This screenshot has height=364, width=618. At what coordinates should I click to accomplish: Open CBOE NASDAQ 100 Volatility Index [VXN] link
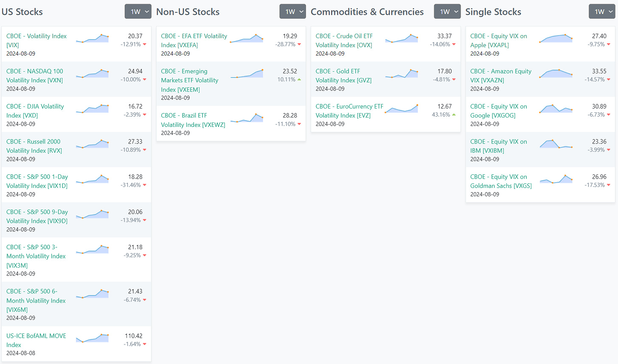[x=35, y=76]
